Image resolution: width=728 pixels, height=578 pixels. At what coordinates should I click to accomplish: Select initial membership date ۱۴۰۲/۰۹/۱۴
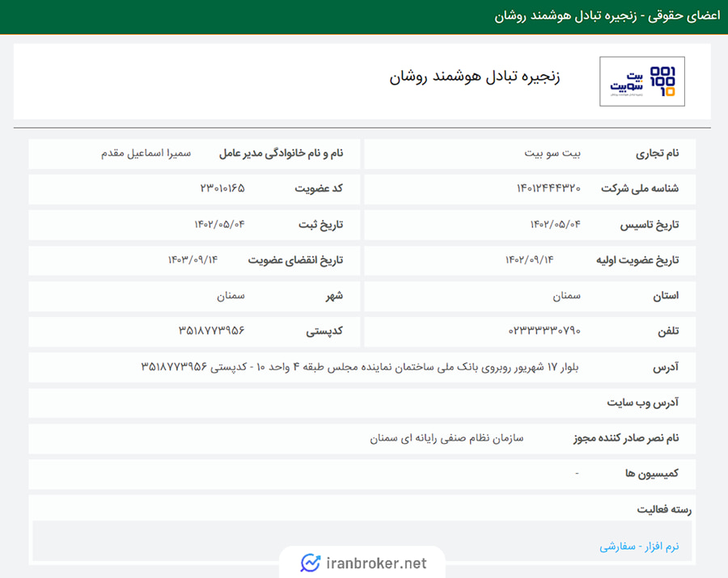pos(529,259)
